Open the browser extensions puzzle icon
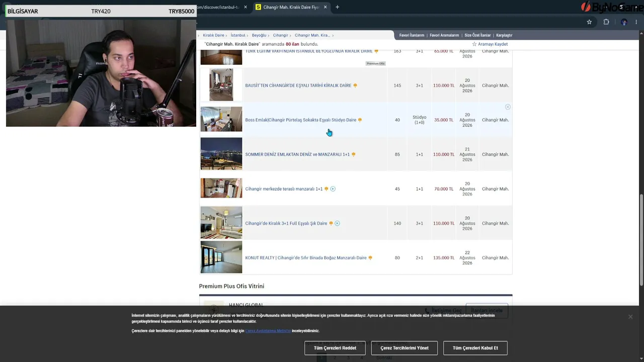This screenshot has height=362, width=644. click(606, 22)
